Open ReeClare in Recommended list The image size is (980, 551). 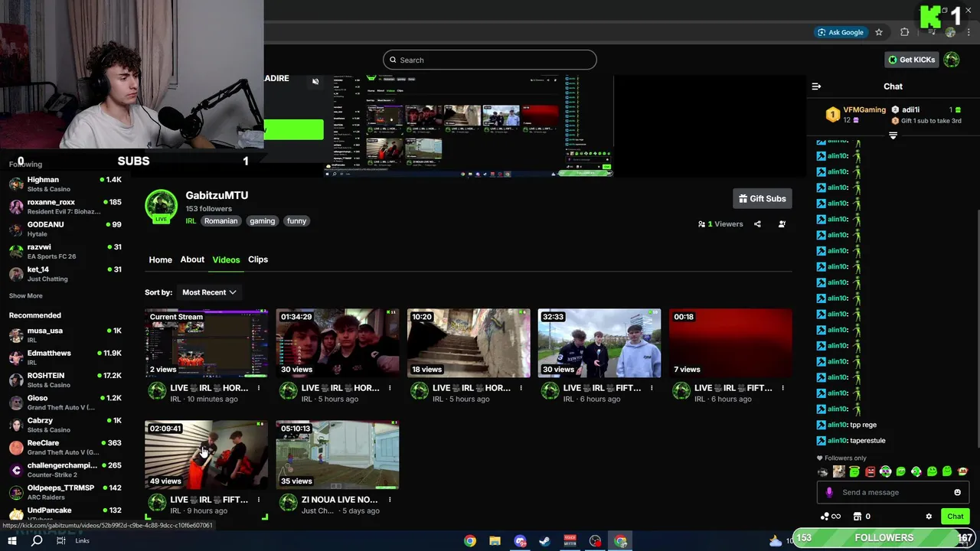pyautogui.click(x=65, y=448)
